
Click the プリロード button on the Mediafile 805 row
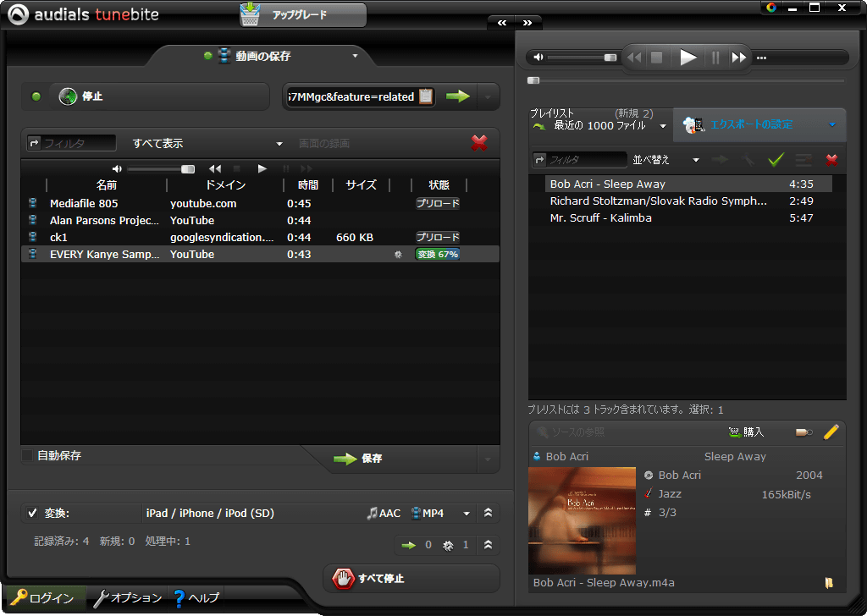tap(438, 203)
